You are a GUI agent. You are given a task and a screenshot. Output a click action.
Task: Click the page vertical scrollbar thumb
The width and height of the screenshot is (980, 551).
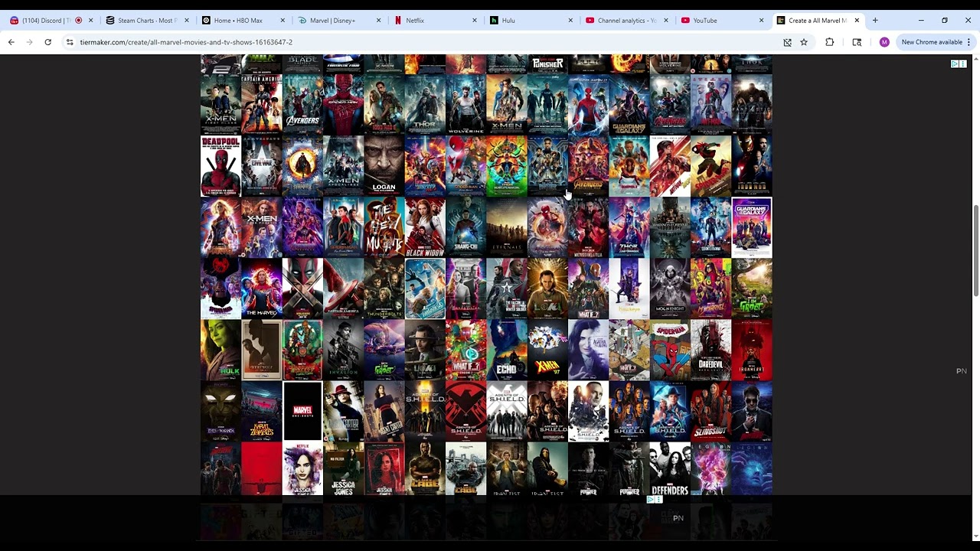(x=975, y=251)
